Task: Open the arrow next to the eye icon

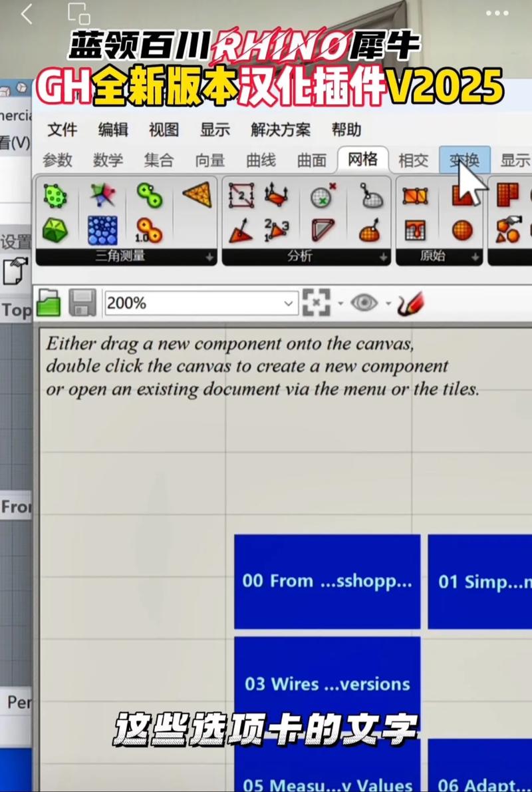Action: pos(388,303)
